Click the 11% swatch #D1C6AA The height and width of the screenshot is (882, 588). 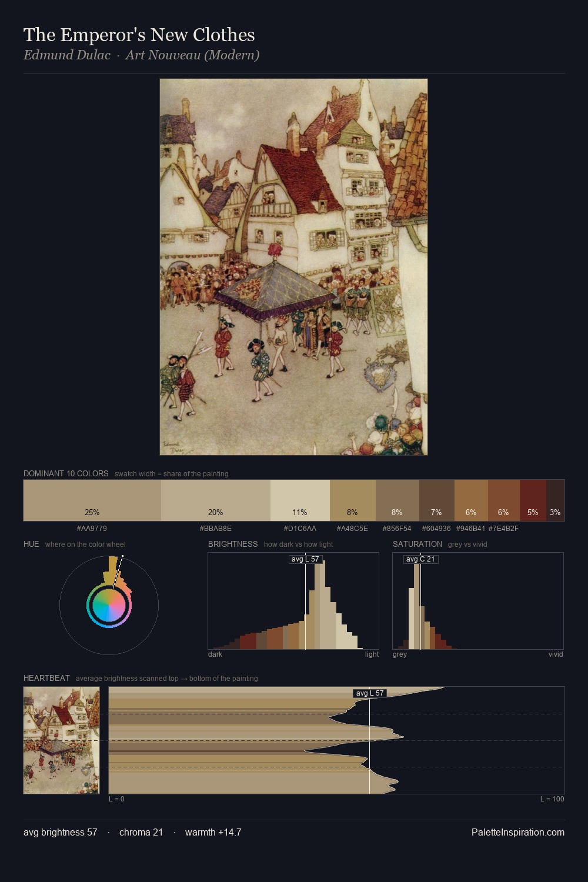[300, 500]
